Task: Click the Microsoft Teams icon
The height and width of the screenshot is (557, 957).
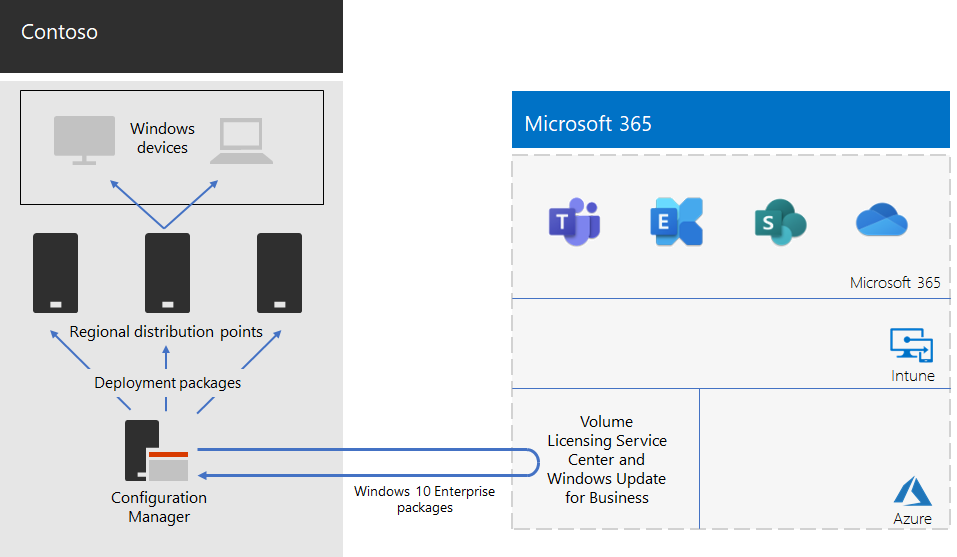Action: click(574, 221)
